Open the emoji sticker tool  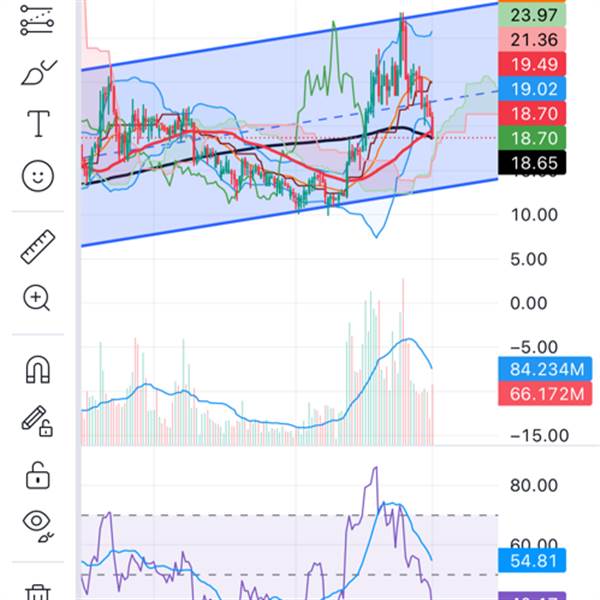(x=38, y=176)
